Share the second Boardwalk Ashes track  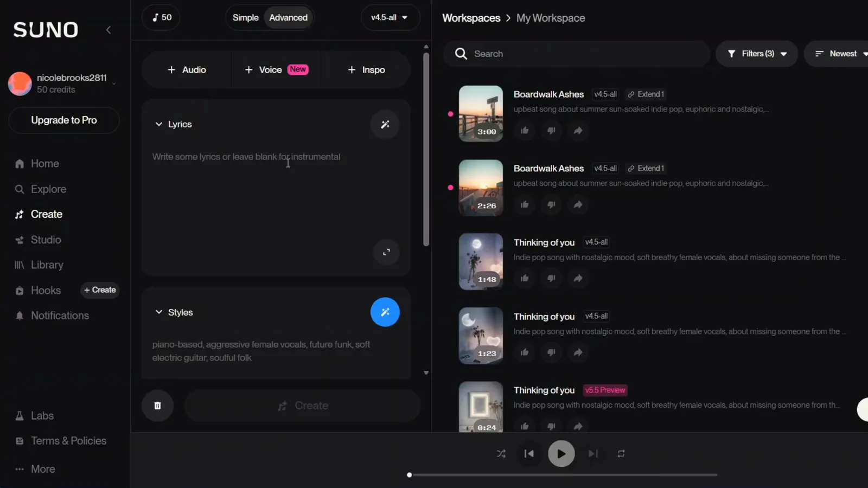click(578, 204)
